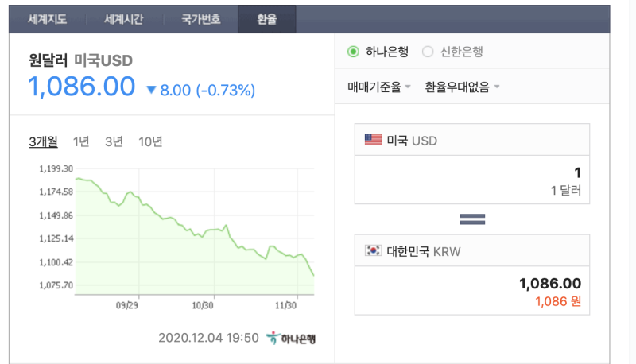Open the 미국 USD currency selector
The height and width of the screenshot is (364, 636).
[x=472, y=140]
